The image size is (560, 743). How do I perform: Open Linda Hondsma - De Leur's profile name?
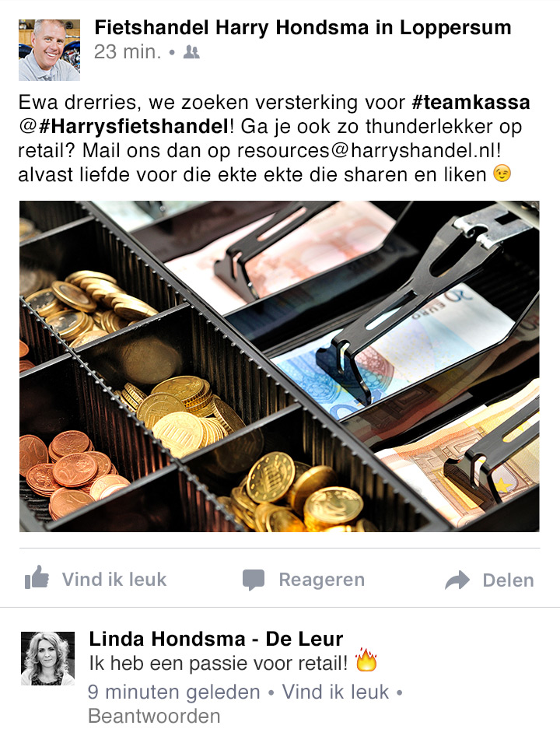(216, 639)
